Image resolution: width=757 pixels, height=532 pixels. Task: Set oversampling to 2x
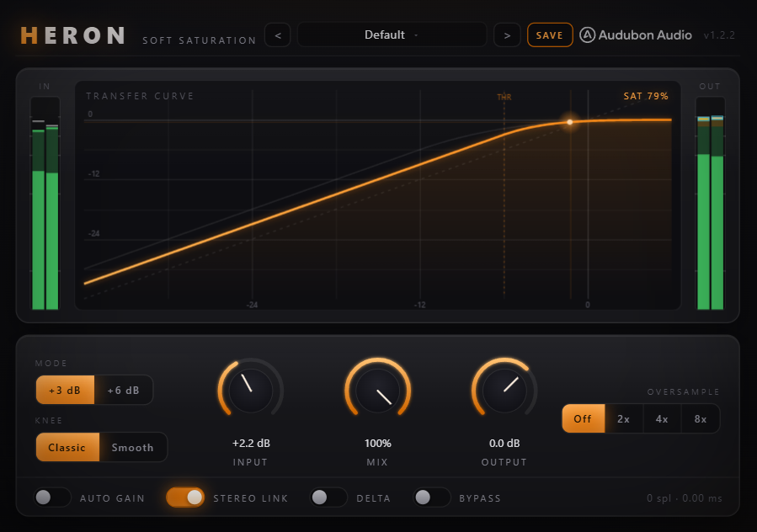(624, 418)
